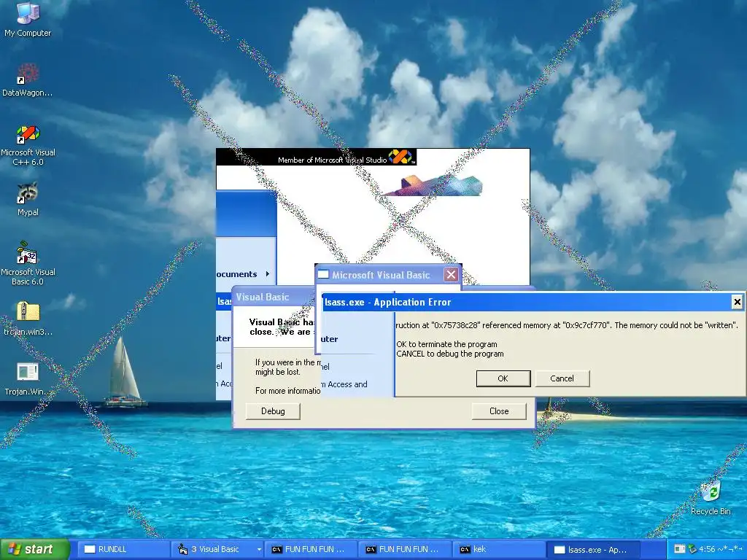Click the 'Member of Microsoft Visual Studio' text
The width and height of the screenshot is (747, 560).
click(332, 160)
